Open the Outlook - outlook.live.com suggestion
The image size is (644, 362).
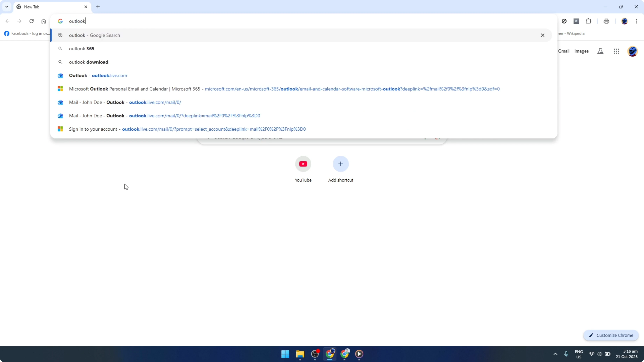coord(301,75)
